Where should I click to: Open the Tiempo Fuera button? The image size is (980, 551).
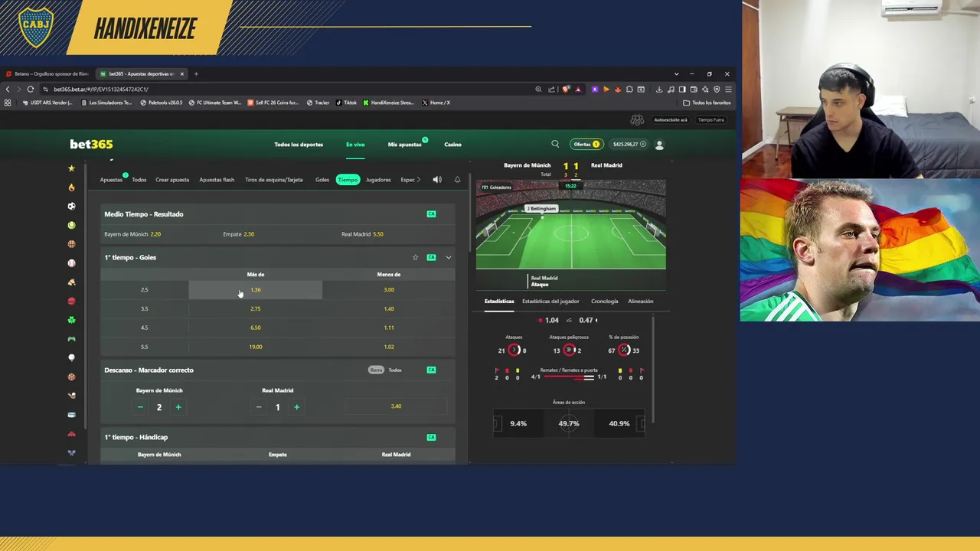click(x=710, y=120)
